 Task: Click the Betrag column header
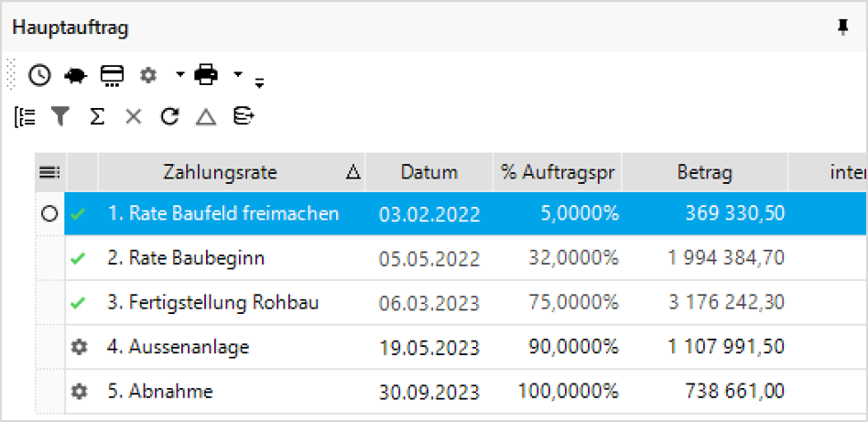point(705,172)
